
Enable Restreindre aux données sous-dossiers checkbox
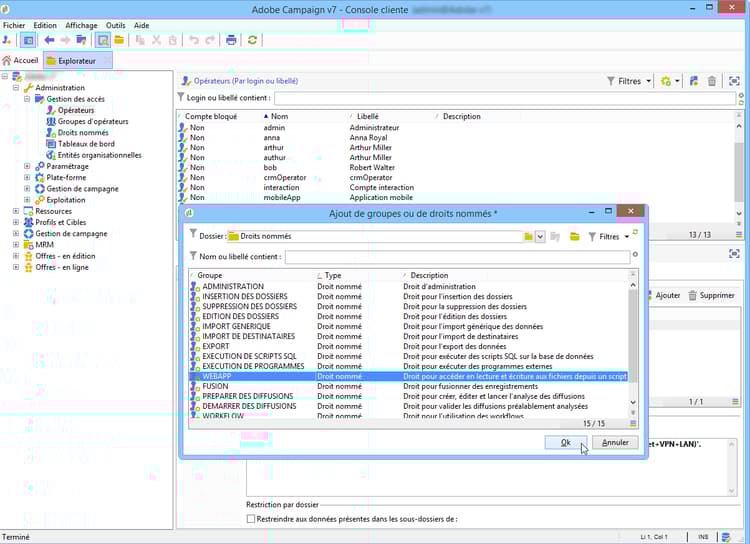pos(251,519)
